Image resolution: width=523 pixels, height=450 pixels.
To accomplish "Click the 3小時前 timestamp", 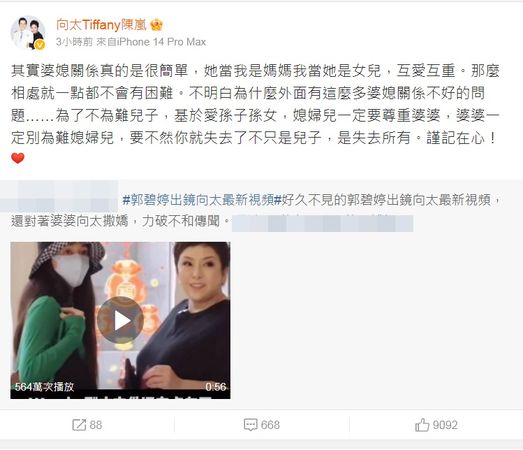I will [x=74, y=42].
